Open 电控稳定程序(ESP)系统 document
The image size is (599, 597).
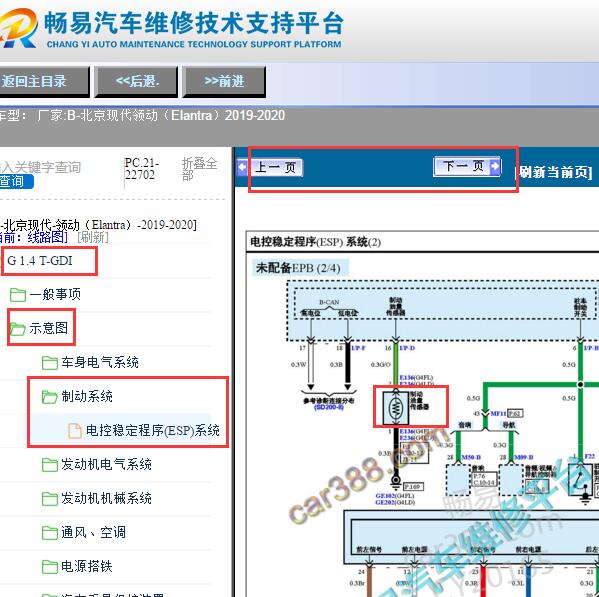(x=153, y=430)
